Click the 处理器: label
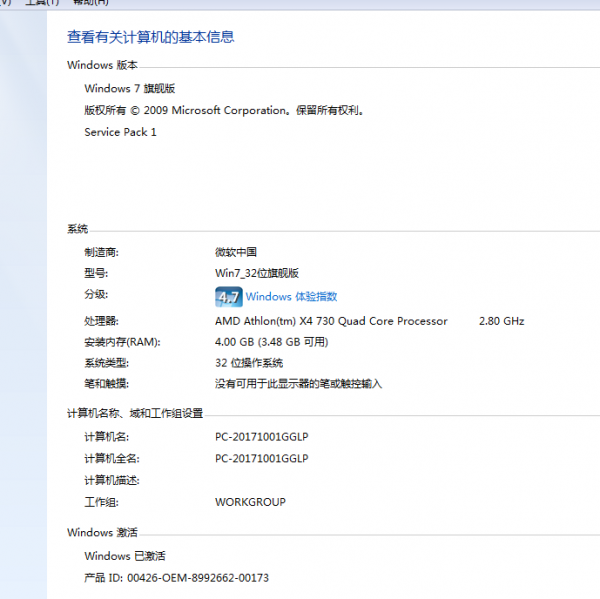Image resolution: width=600 pixels, height=599 pixels. tap(101, 321)
